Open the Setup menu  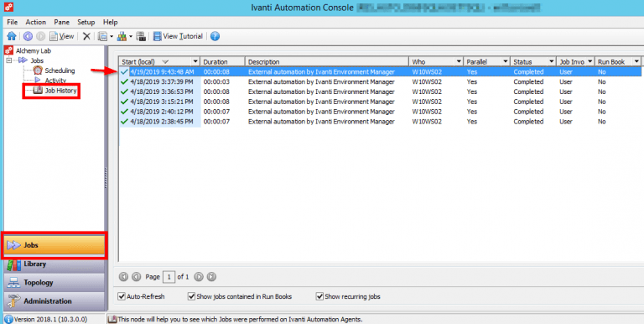point(86,22)
